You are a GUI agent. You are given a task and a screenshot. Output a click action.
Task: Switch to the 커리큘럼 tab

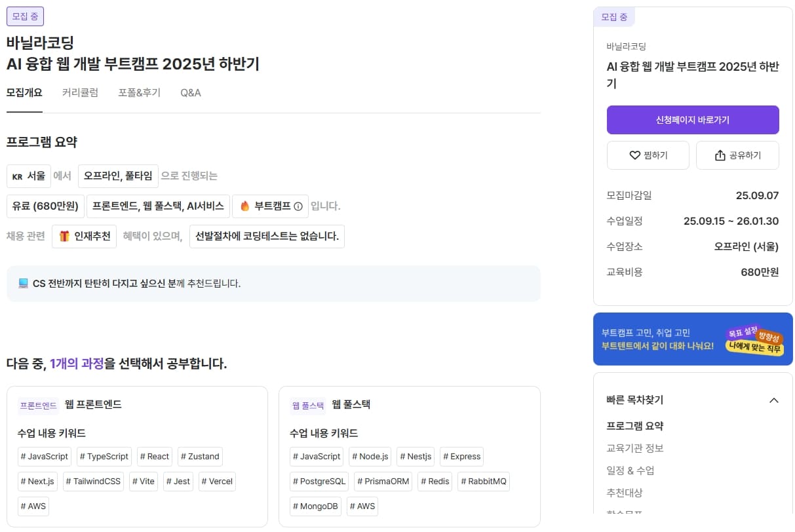click(79, 92)
